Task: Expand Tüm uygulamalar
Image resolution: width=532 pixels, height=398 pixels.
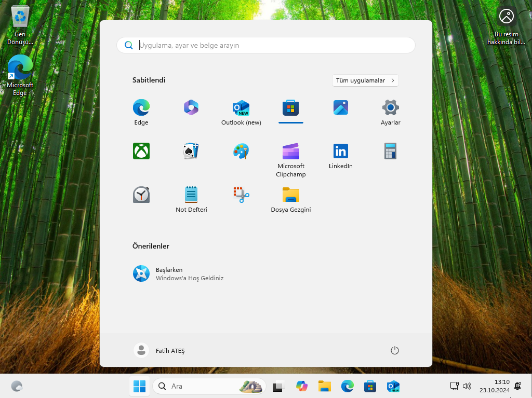Action: click(x=365, y=80)
